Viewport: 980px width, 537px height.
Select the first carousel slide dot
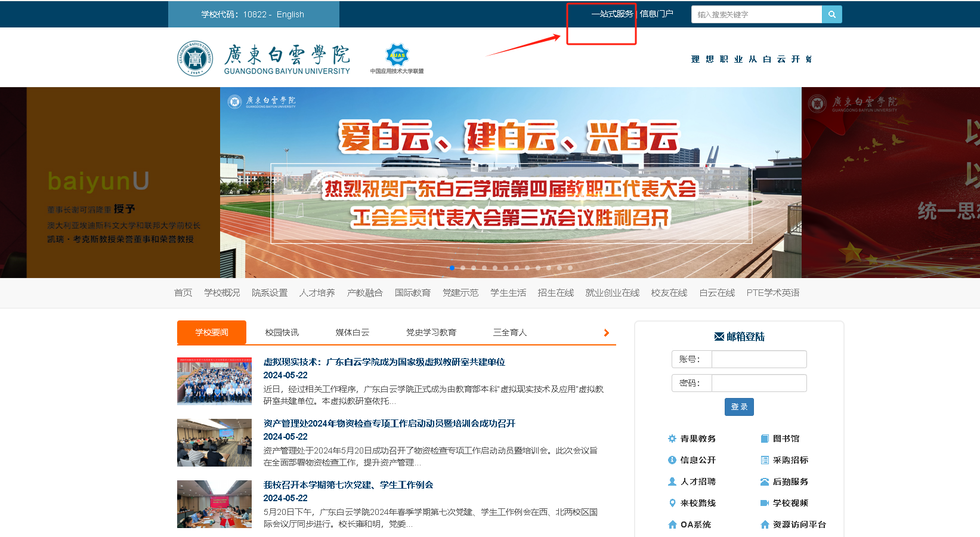[452, 268]
